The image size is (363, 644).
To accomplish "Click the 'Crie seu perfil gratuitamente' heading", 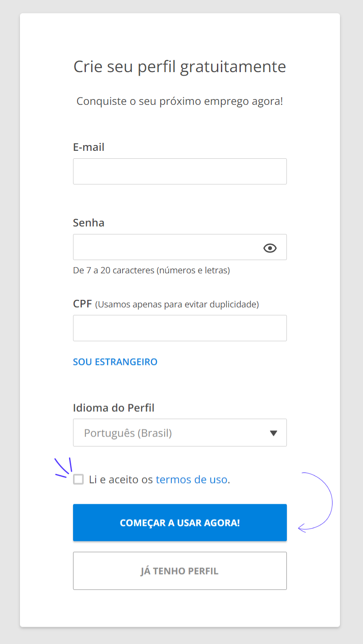I will [180, 67].
